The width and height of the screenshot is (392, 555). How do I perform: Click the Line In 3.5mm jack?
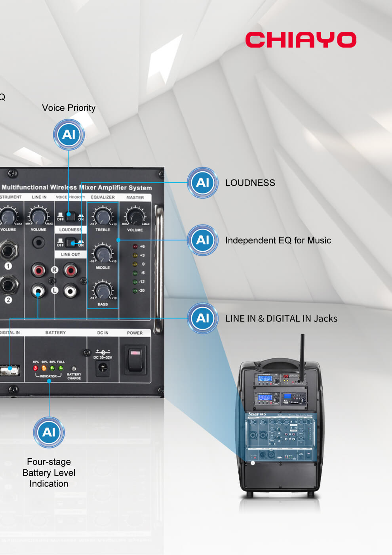(x=38, y=242)
